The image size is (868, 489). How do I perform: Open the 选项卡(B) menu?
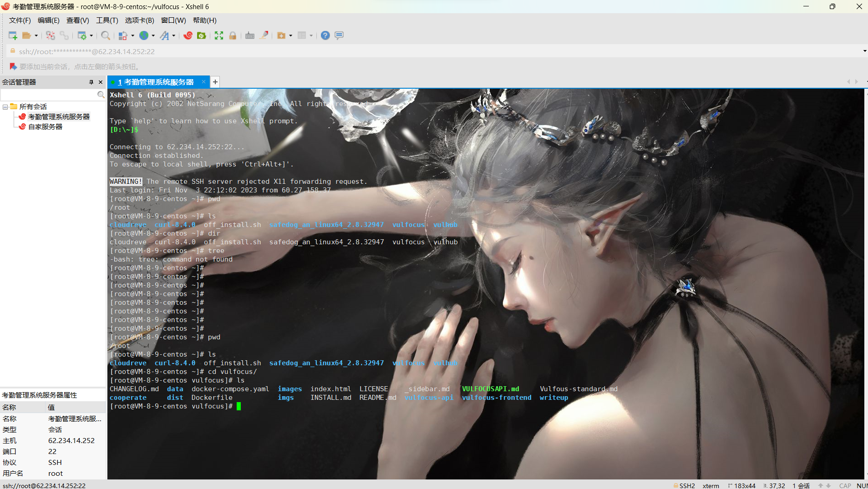140,20
